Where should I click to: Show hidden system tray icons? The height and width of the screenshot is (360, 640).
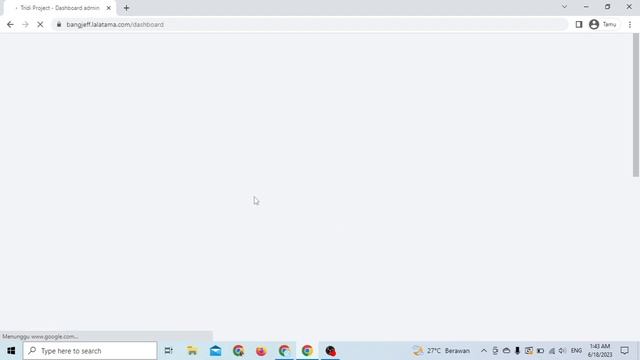coord(484,351)
